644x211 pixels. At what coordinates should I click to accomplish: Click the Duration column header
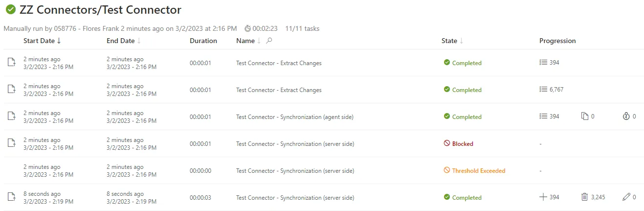203,41
